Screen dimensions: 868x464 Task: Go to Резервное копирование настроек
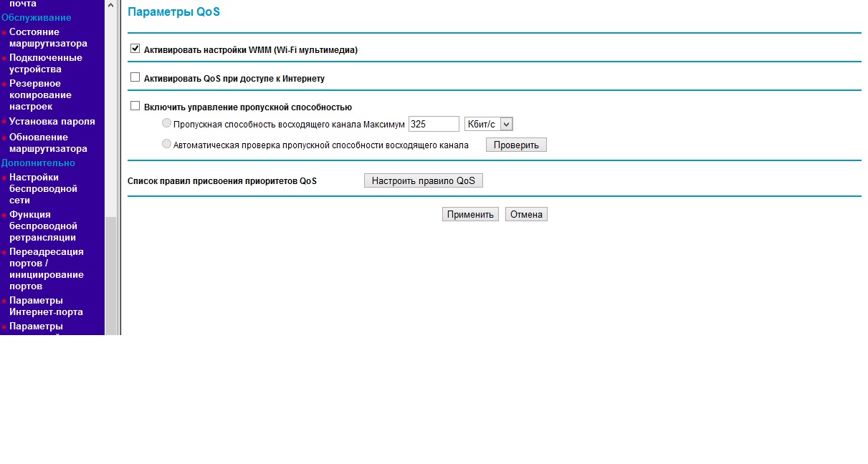pos(40,95)
